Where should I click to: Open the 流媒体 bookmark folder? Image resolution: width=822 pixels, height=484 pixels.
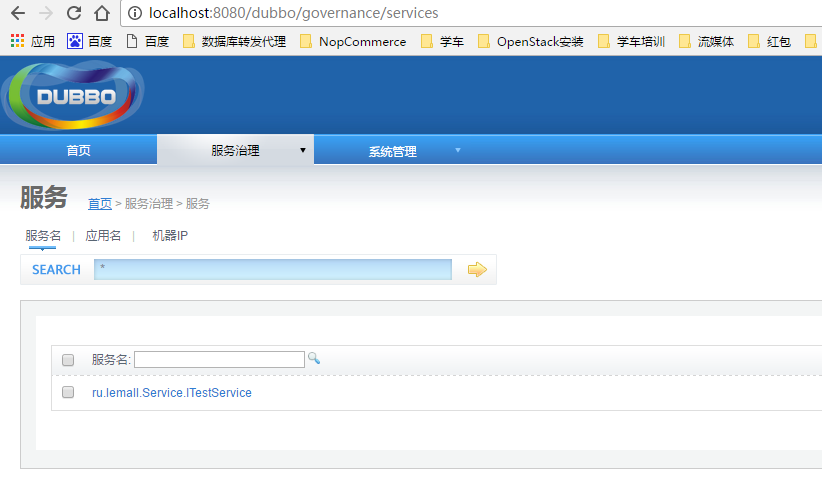pyautogui.click(x=706, y=41)
